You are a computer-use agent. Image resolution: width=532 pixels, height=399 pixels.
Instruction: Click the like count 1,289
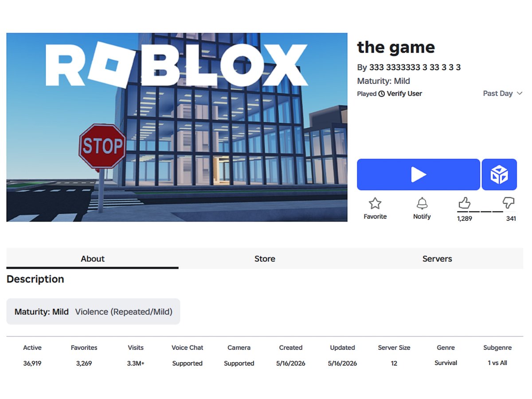tap(465, 219)
